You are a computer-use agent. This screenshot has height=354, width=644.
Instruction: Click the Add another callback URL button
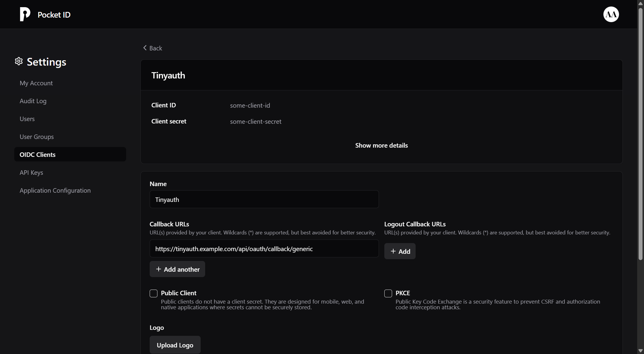pyautogui.click(x=177, y=269)
